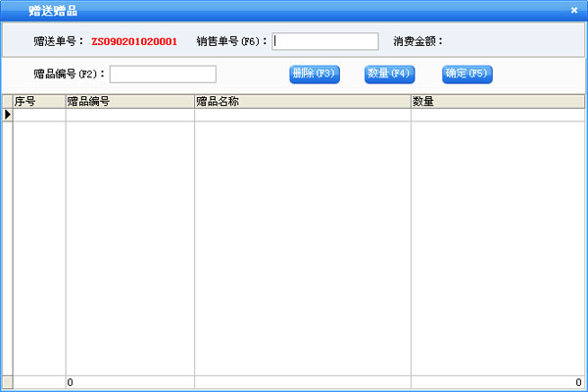
Task: Sort by the 赠品编号 column header
Action: [x=129, y=101]
